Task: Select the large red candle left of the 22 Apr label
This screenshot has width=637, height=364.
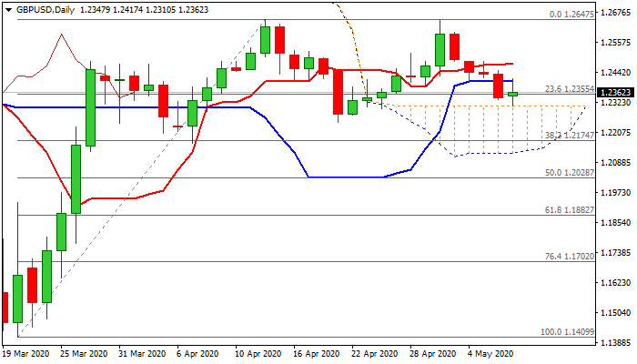Action: tap(338, 92)
